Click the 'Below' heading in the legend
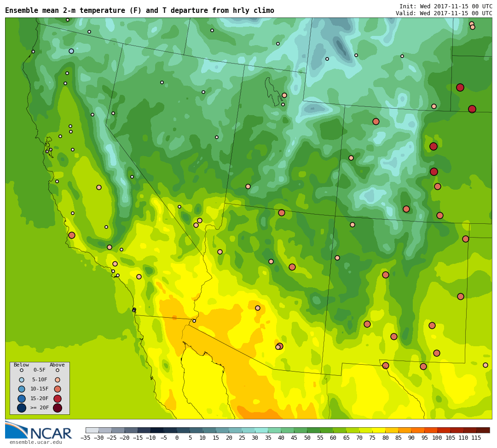Viewport: 497px width, 448px height. point(21,365)
